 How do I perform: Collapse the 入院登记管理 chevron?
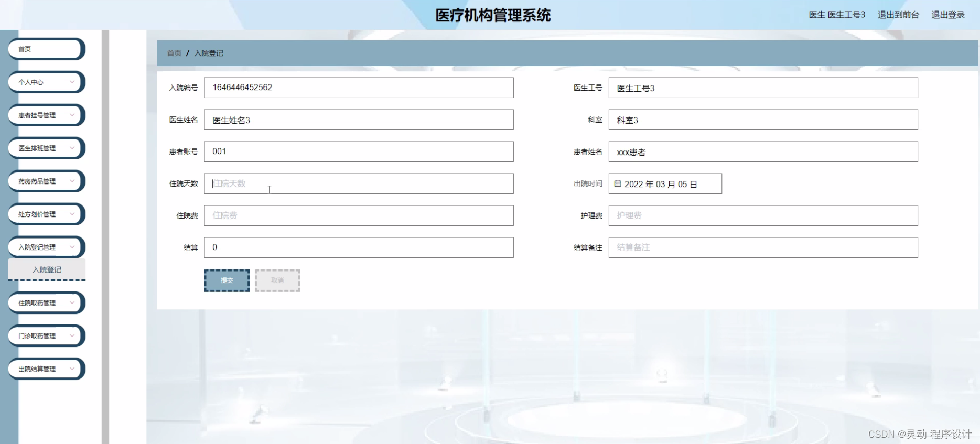[x=72, y=247]
